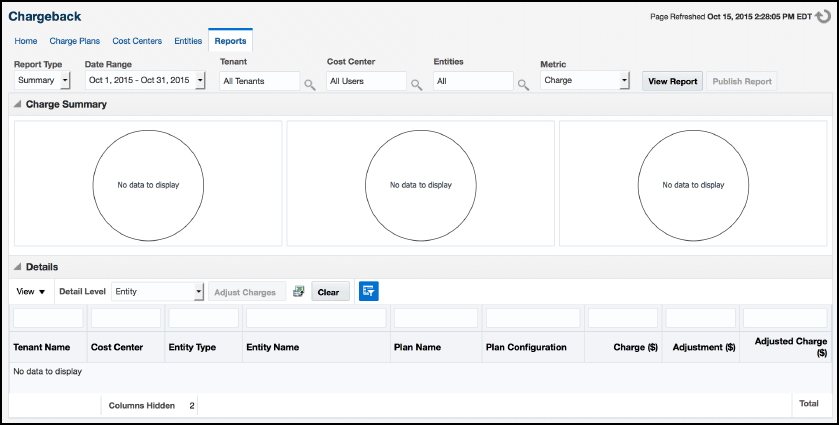Click the View Report button
The height and width of the screenshot is (425, 839).
point(673,81)
